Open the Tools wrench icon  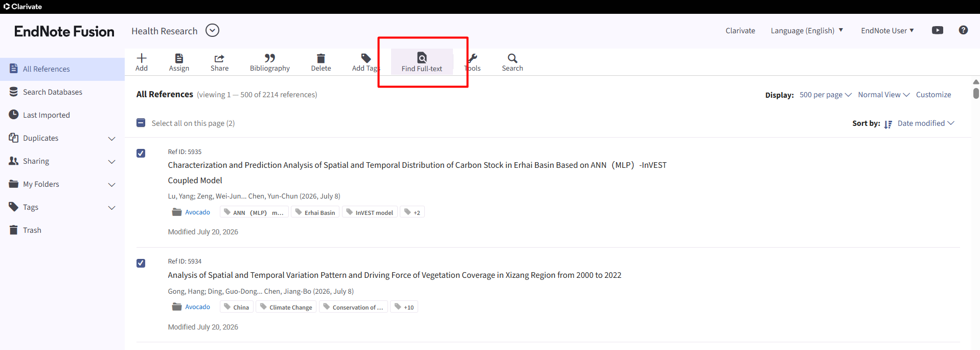tap(473, 58)
